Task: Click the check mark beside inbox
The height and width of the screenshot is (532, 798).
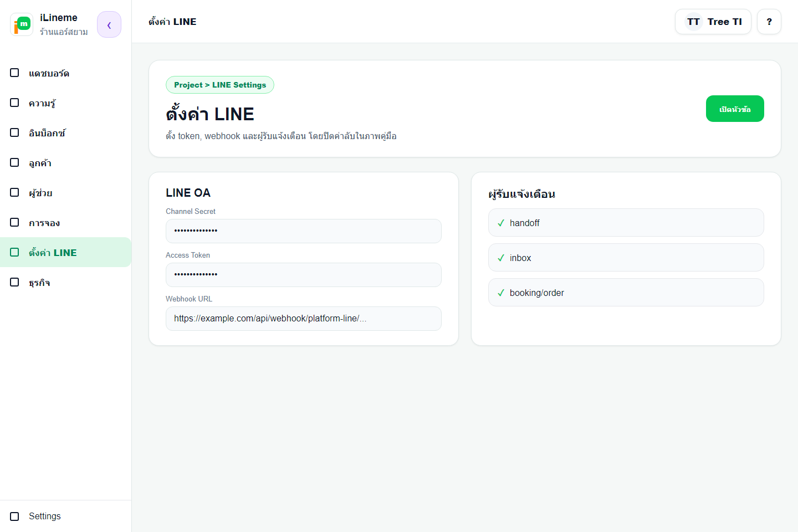Action: tap(501, 258)
